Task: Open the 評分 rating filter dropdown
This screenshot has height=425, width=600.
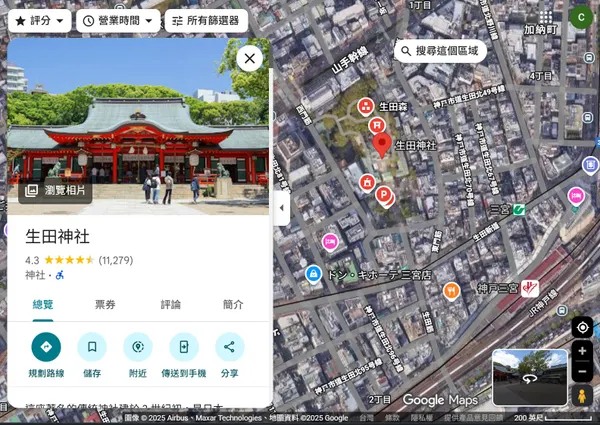Action: click(39, 21)
